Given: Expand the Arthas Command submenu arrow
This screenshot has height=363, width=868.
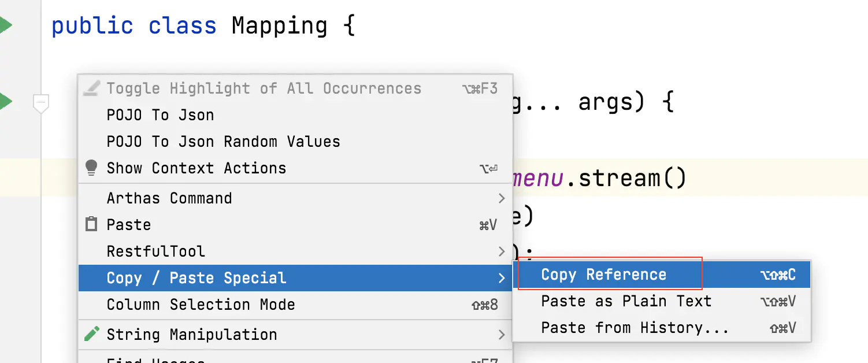Looking at the screenshot, I should click(501, 198).
